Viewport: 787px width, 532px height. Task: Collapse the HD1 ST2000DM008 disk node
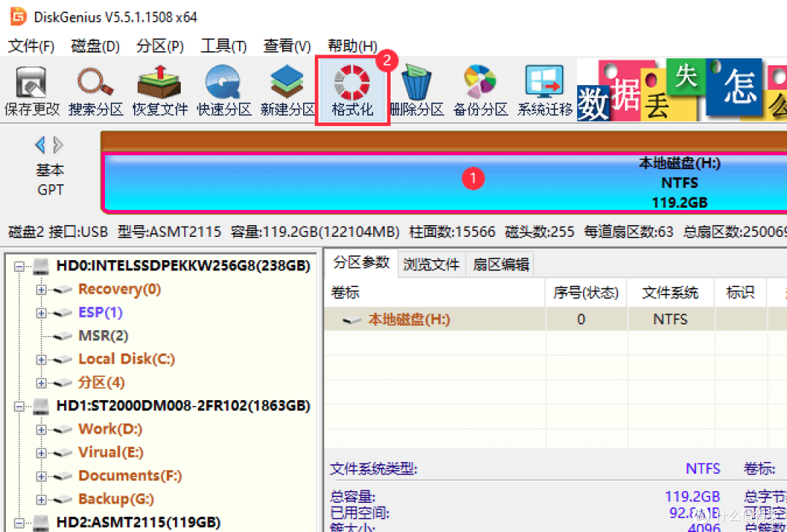pos(19,407)
